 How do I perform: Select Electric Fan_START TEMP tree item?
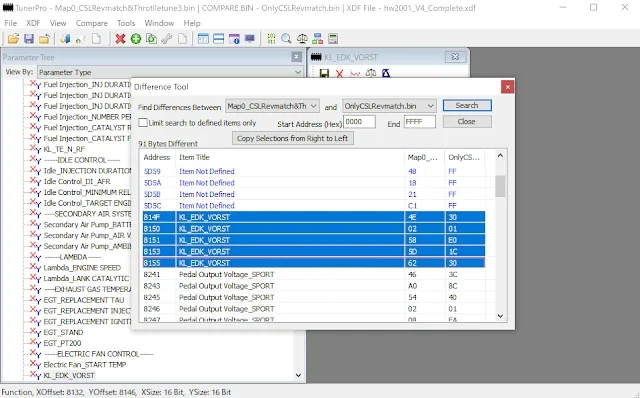click(x=84, y=365)
